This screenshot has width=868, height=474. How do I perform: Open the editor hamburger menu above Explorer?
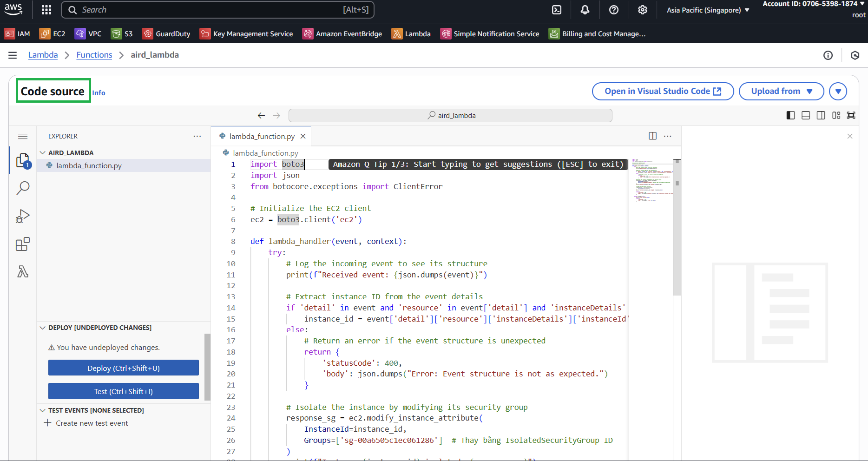(23, 136)
